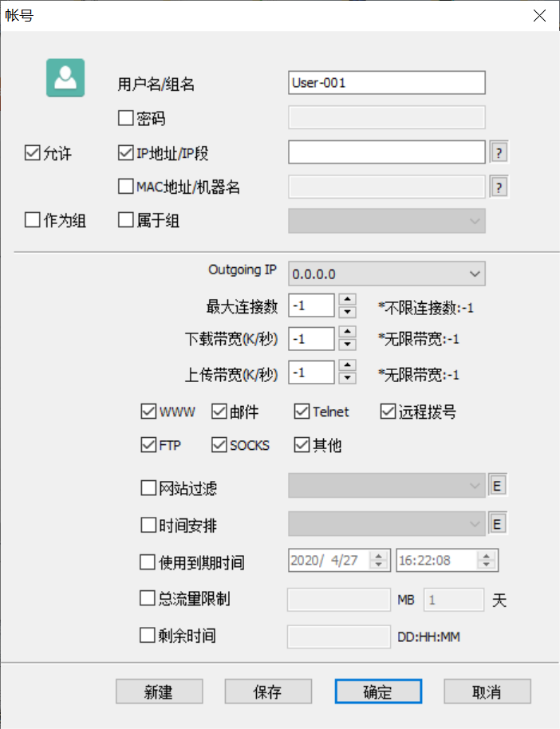The image size is (560, 729).
Task: Enable the 使用到期时间 checkbox
Action: 148,560
